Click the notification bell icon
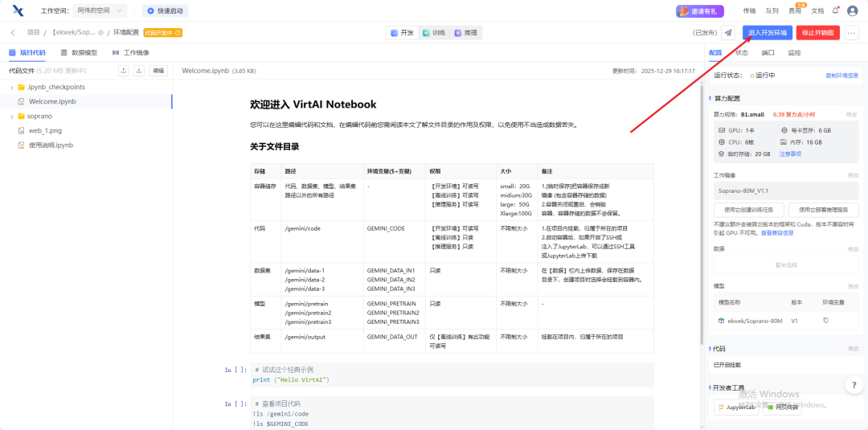The height and width of the screenshot is (430, 868). 836,10
